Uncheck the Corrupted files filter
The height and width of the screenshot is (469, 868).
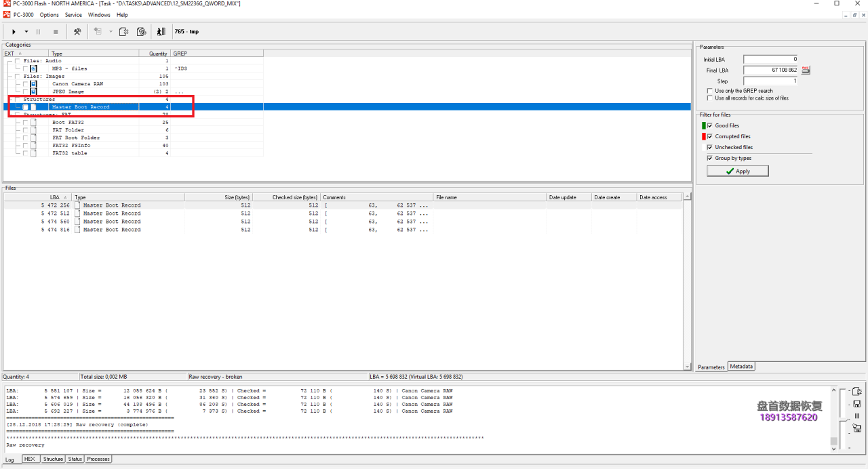coord(710,136)
